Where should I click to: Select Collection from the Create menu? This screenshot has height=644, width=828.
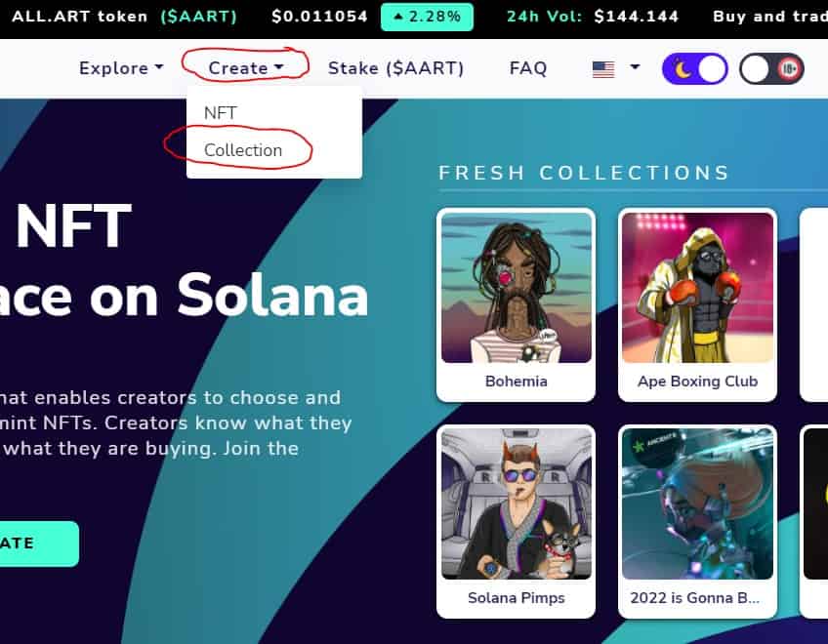(243, 150)
